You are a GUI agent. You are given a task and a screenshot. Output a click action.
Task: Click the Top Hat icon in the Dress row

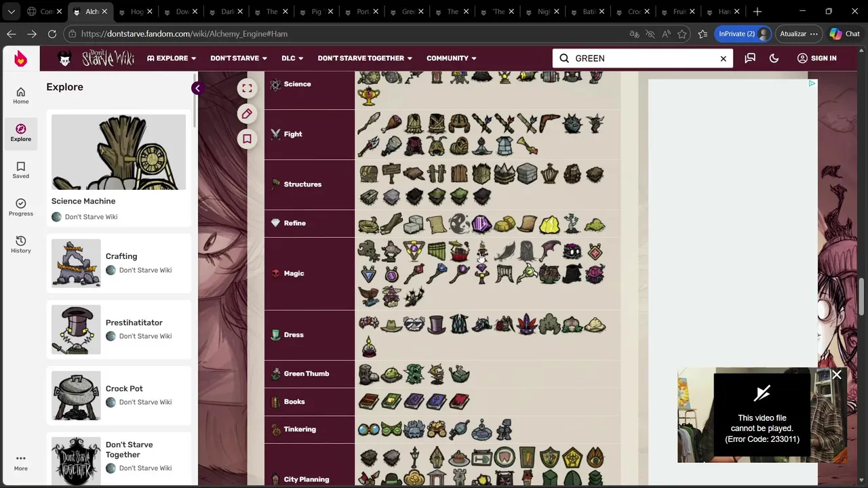click(437, 324)
